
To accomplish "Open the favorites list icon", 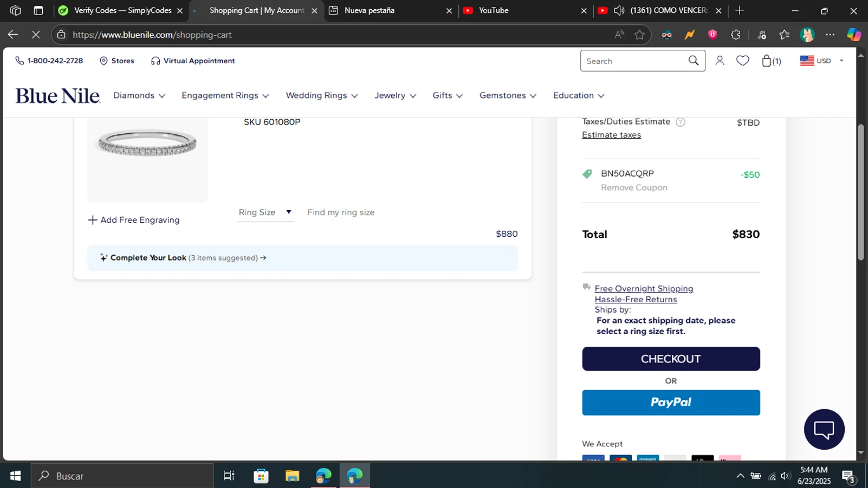I will coord(784,35).
